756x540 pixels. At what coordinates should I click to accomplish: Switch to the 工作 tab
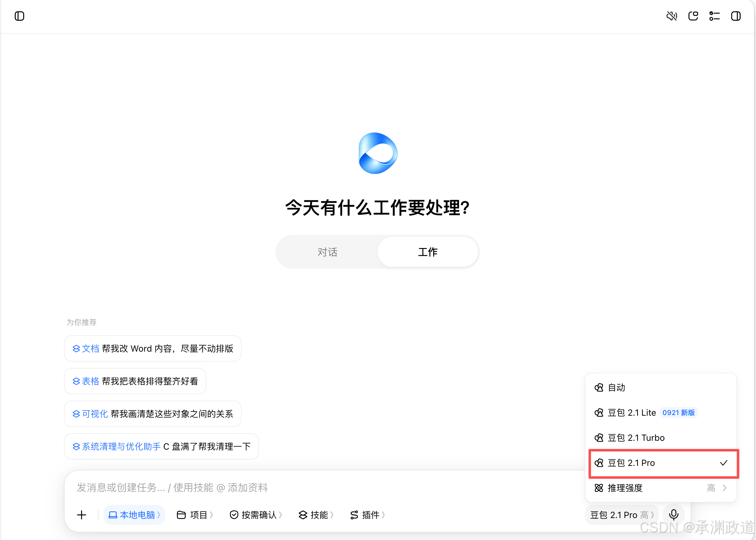(x=428, y=252)
